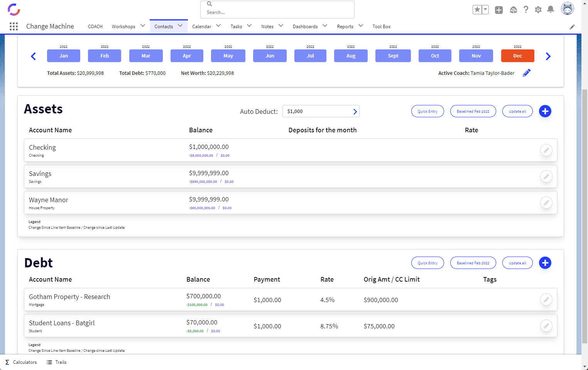Viewport: 588px width, 370px height.
Task: Open the Tool Box tab
Action: [382, 27]
